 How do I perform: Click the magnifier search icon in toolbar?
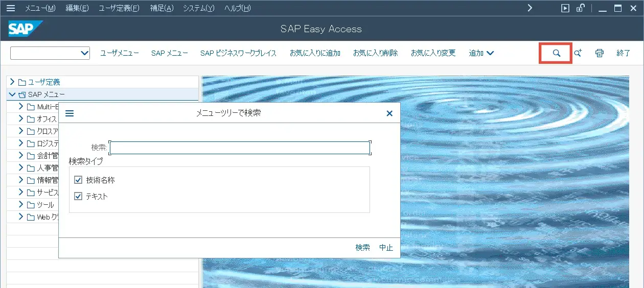(x=556, y=53)
